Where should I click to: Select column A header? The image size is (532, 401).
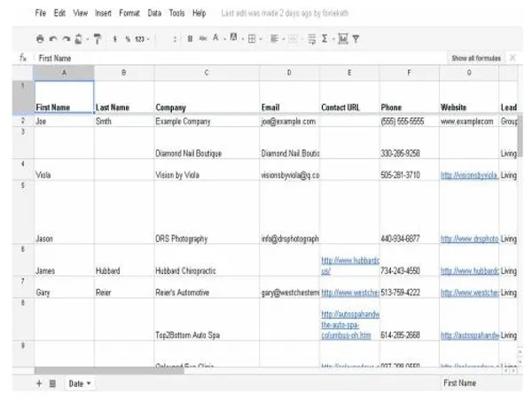[x=64, y=73]
